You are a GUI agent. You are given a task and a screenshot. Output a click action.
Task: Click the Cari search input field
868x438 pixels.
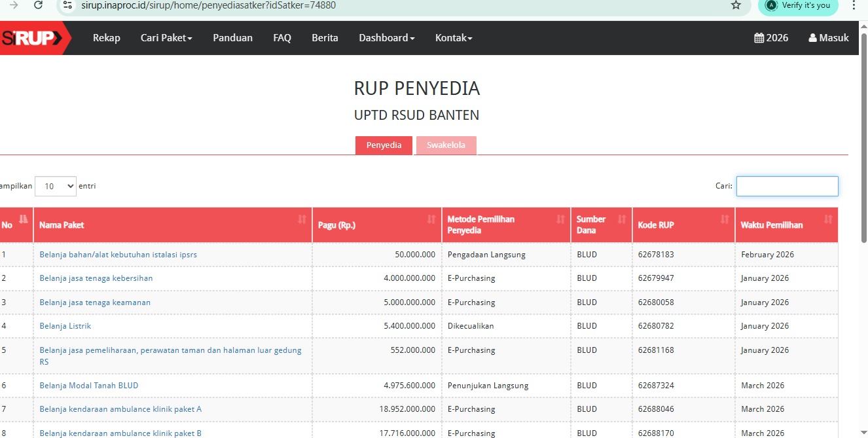787,186
